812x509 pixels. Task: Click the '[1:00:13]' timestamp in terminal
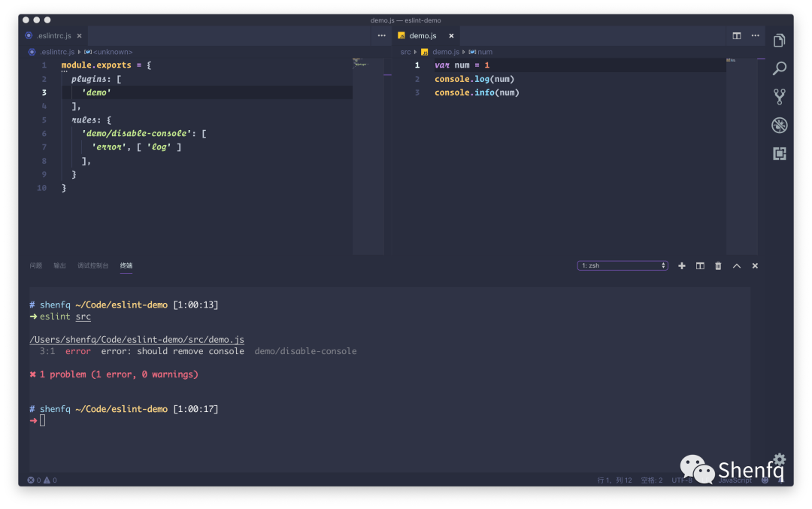195,305
